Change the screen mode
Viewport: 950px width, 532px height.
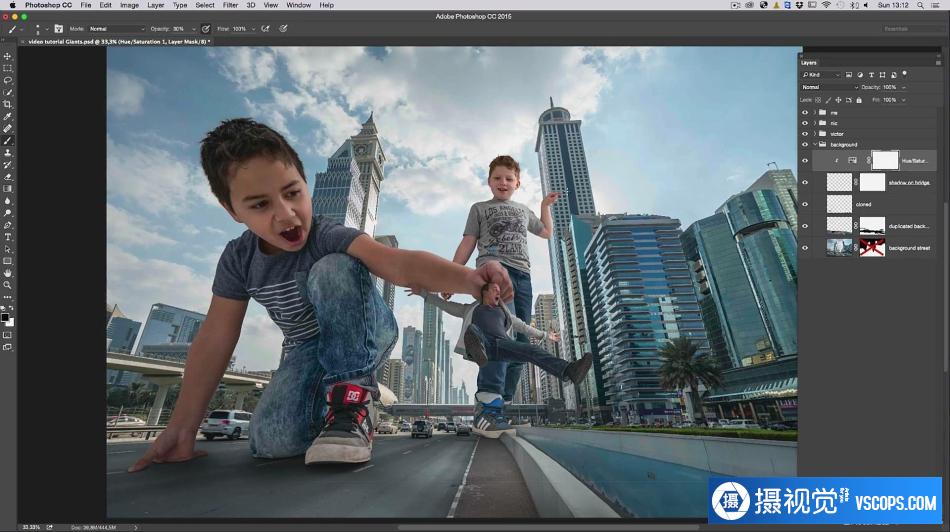pyautogui.click(x=7, y=347)
